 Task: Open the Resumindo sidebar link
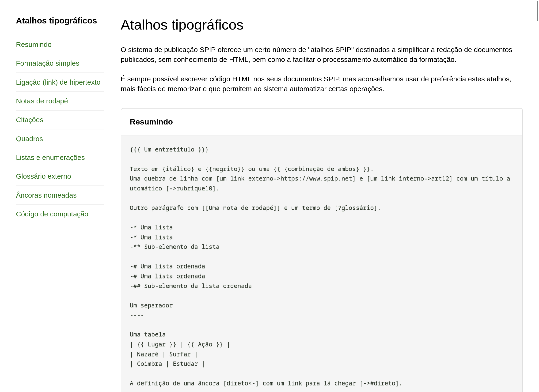point(34,45)
